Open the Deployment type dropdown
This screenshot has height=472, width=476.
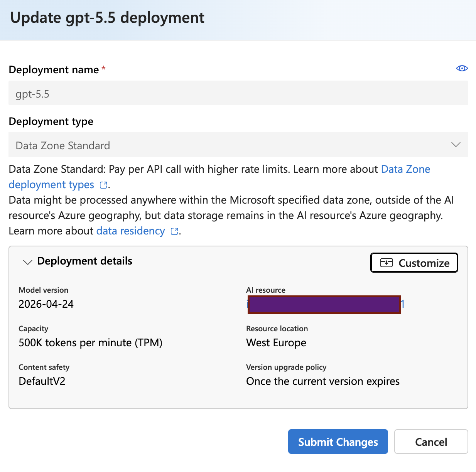click(238, 145)
